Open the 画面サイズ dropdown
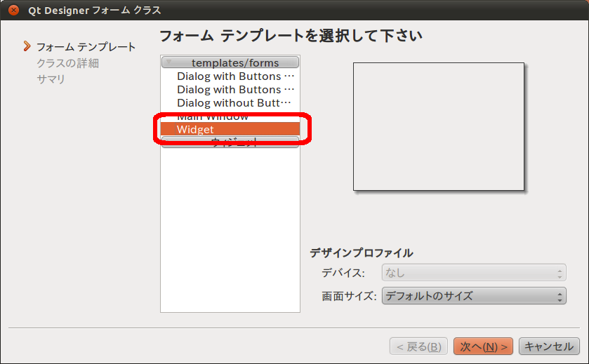 pyautogui.click(x=473, y=296)
